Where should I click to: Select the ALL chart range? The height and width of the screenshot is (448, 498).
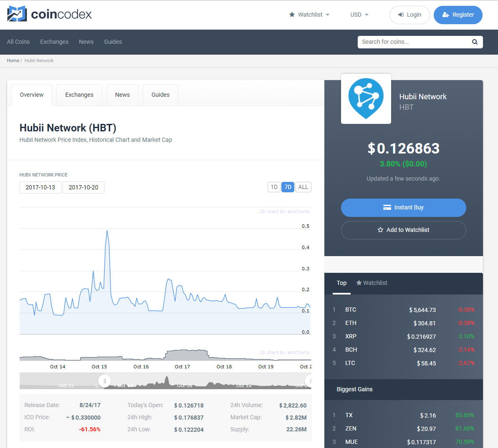click(x=303, y=187)
